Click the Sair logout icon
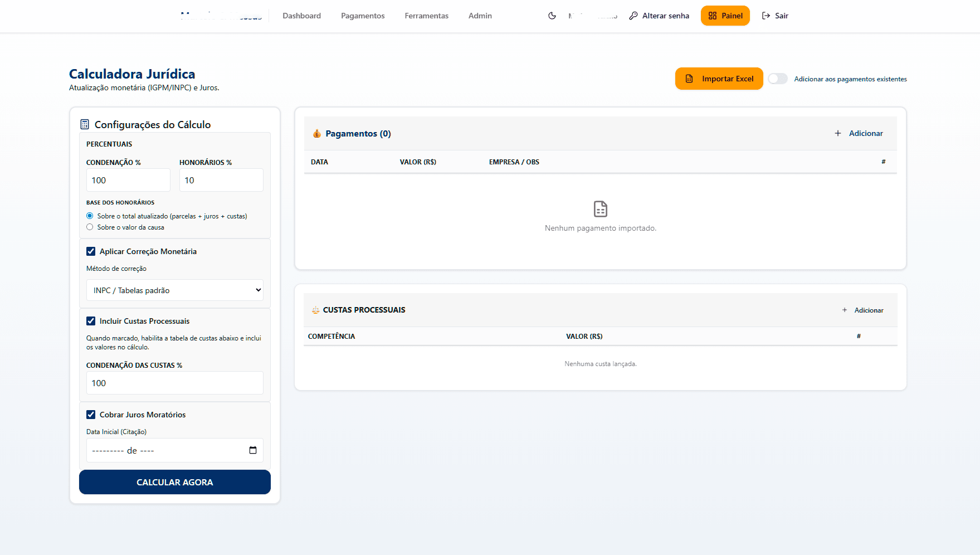 766,16
